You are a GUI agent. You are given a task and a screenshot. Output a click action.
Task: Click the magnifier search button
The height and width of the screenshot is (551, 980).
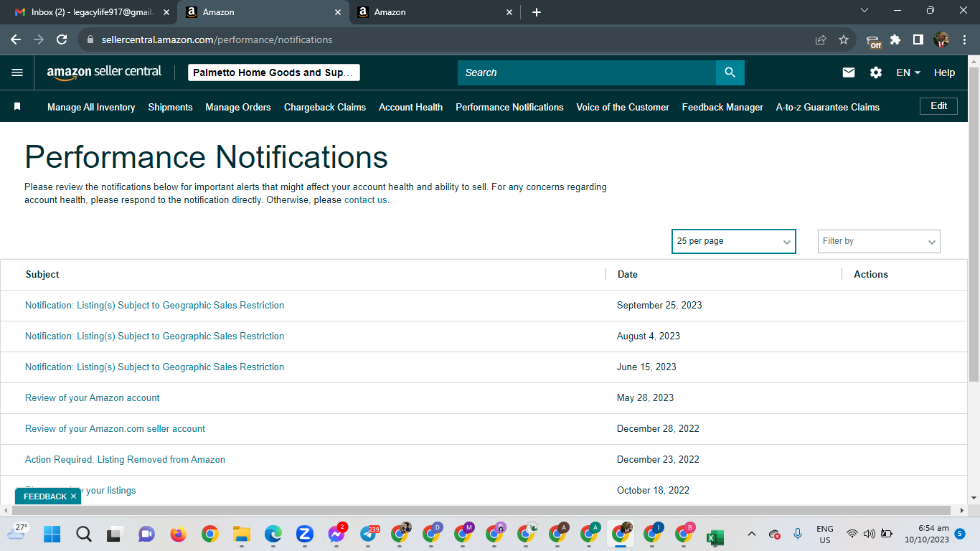730,72
